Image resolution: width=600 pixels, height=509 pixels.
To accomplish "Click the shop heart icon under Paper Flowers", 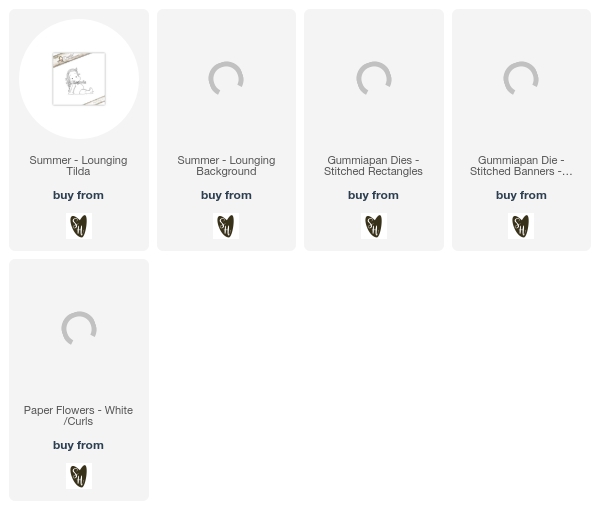I will (79, 476).
